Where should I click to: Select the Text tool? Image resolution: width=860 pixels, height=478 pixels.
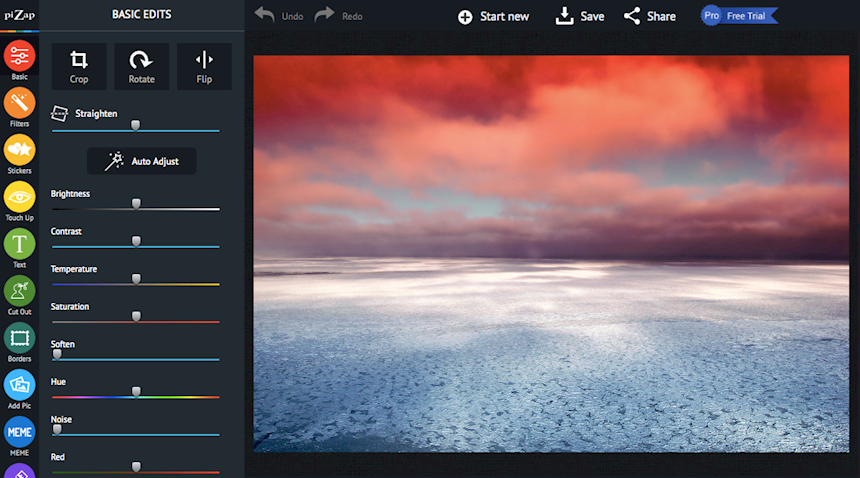click(19, 244)
